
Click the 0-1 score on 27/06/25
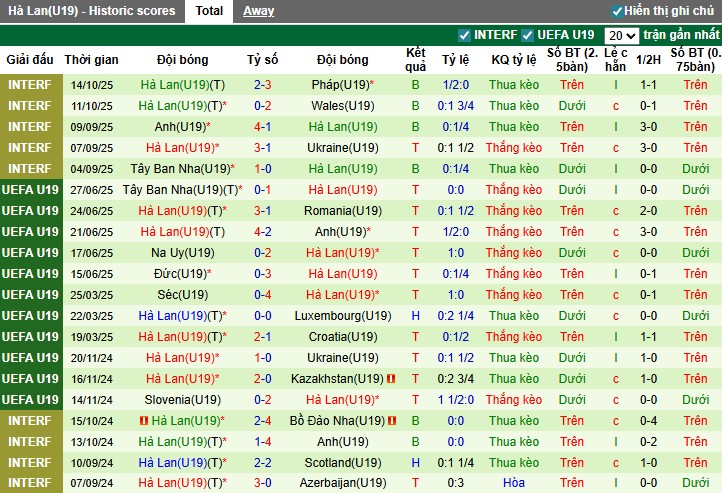point(262,190)
